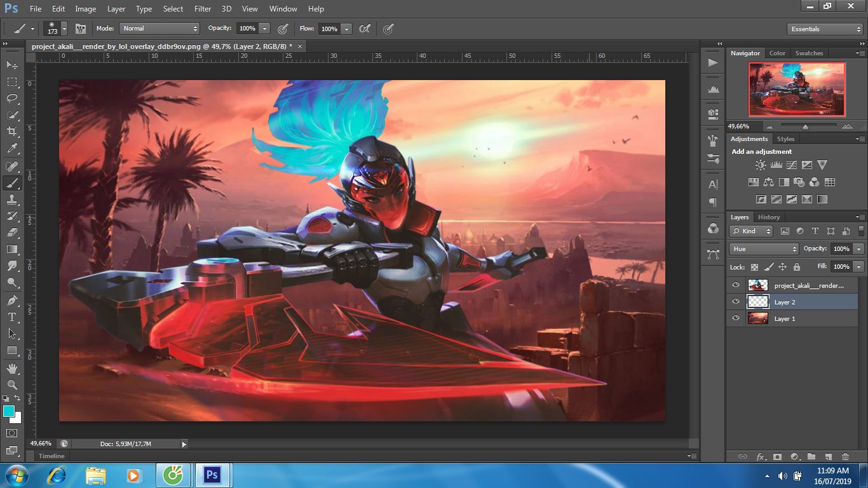Toggle the Brush panel button
This screenshot has width=868, height=488.
tap(81, 29)
